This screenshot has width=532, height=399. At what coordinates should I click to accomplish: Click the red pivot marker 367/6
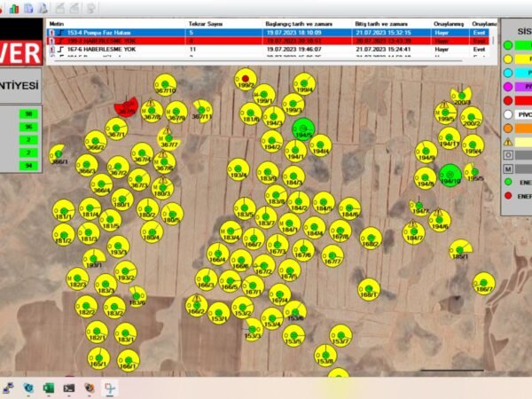coord(128,108)
